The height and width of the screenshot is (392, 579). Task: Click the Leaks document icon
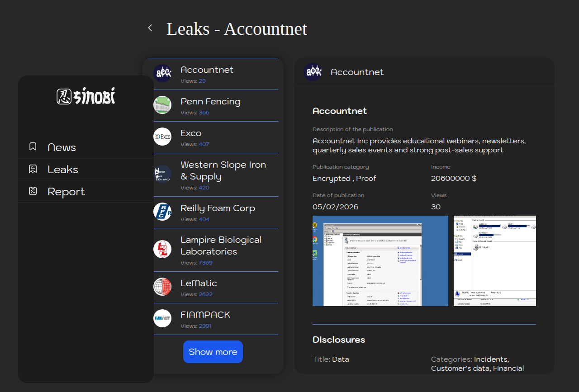click(x=33, y=169)
